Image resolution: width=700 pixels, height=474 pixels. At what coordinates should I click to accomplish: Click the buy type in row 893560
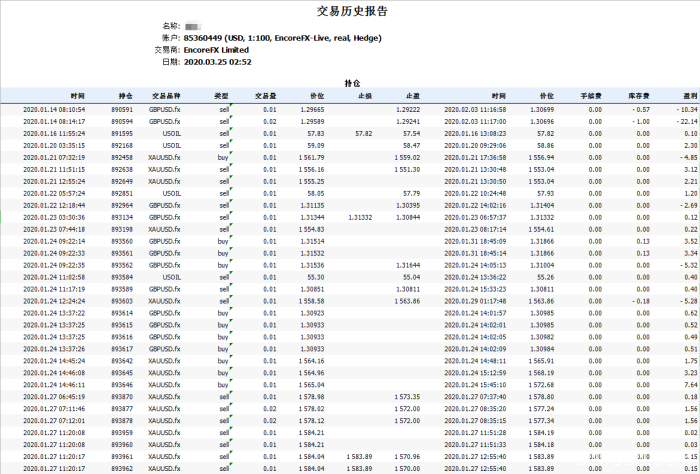(223, 241)
